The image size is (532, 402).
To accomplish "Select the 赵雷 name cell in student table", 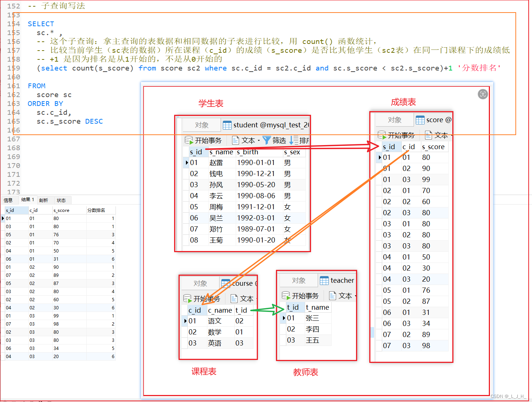I will click(x=222, y=163).
